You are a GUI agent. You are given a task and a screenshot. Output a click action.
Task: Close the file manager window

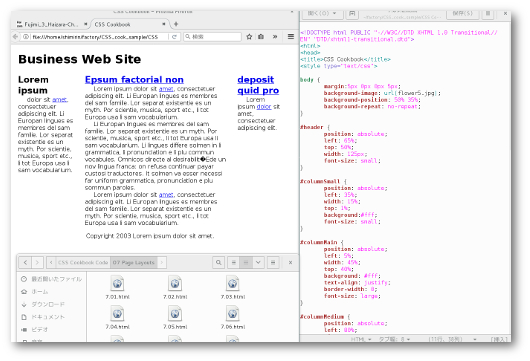click(x=290, y=262)
